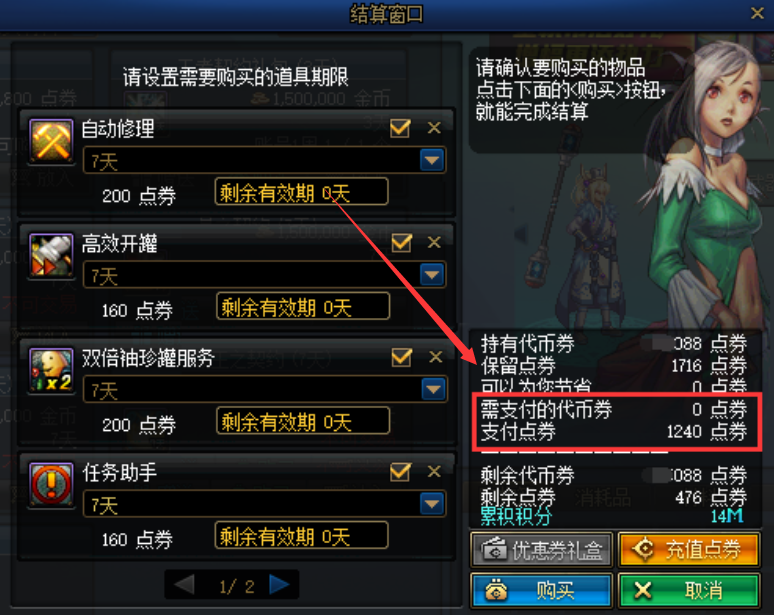Toggle the 任务助手 checkbox

click(400, 471)
